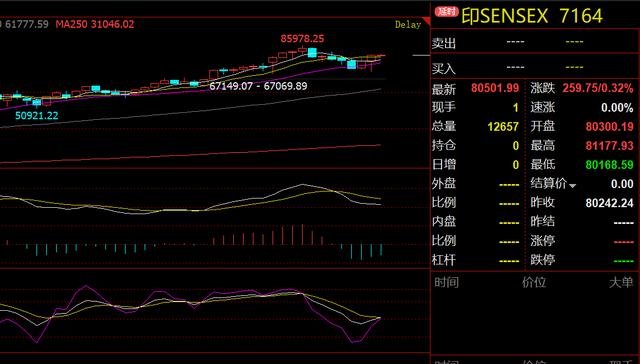The width and height of the screenshot is (640, 364).
Task: Click the 涨跌 value 259.75/0.32%
Action: tap(598, 88)
